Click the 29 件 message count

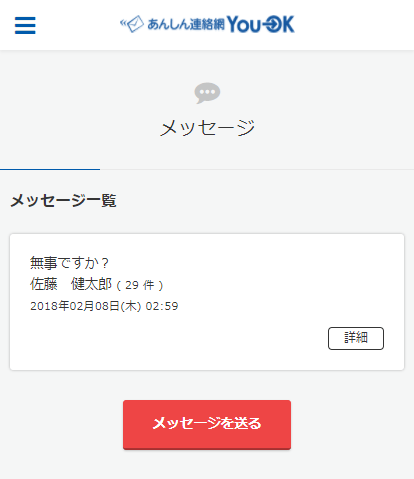pyautogui.click(x=140, y=285)
